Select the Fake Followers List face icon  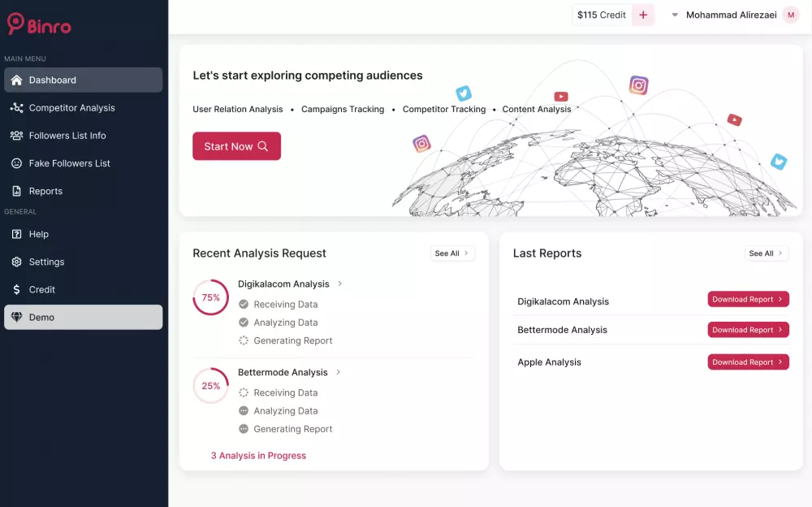[x=16, y=163]
